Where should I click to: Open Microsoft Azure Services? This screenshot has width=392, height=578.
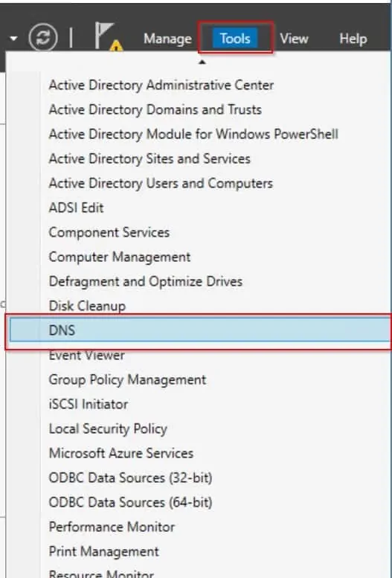121,454
